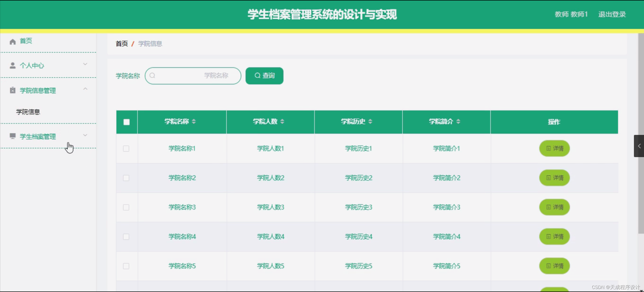Go to 首页 in the breadcrumb

pyautogui.click(x=122, y=44)
